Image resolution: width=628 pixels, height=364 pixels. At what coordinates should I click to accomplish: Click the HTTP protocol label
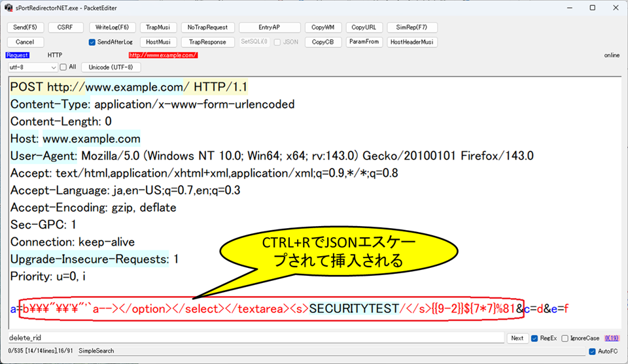click(x=55, y=55)
